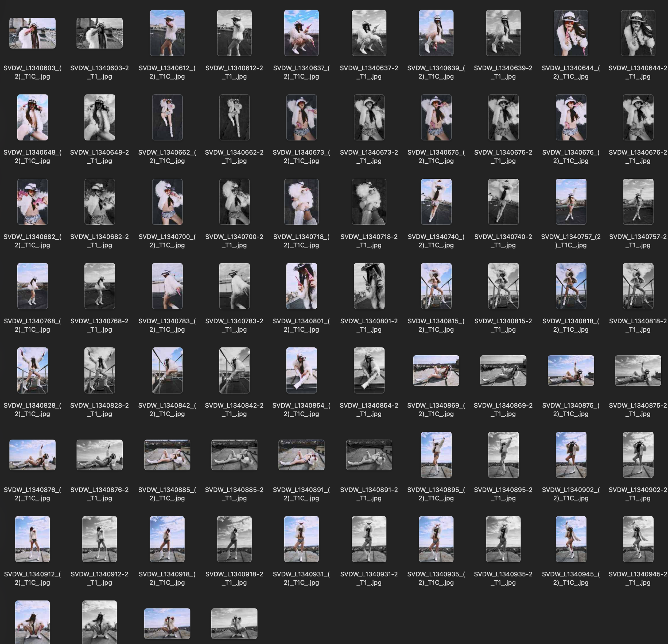Select thumbnail of SVDW_L1340639_(2)_T1C_.jpg
The height and width of the screenshot is (644, 668).
[436, 33]
